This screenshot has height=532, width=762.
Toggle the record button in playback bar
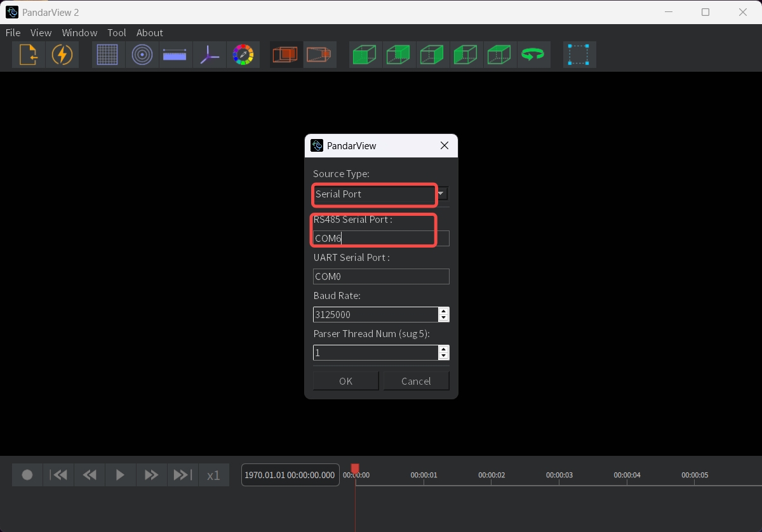tap(27, 475)
